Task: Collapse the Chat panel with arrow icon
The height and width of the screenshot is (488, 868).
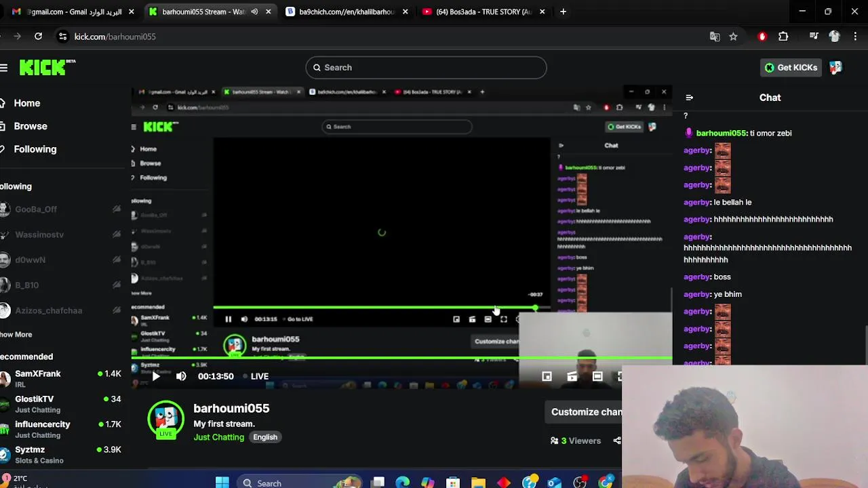Action: pyautogui.click(x=689, y=98)
